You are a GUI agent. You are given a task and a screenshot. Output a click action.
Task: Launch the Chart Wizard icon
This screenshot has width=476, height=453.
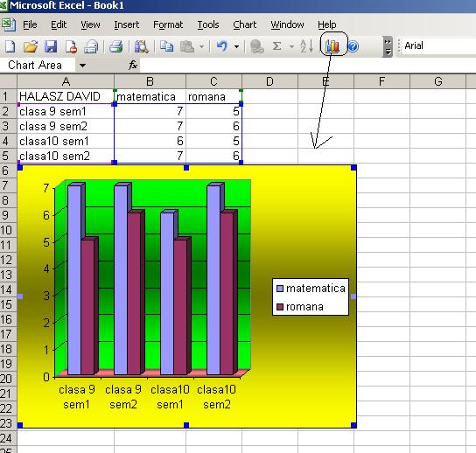tap(332, 46)
